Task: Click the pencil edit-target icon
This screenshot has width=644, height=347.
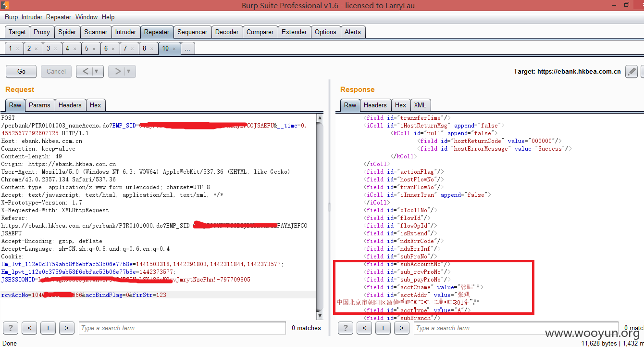Action: pos(632,71)
